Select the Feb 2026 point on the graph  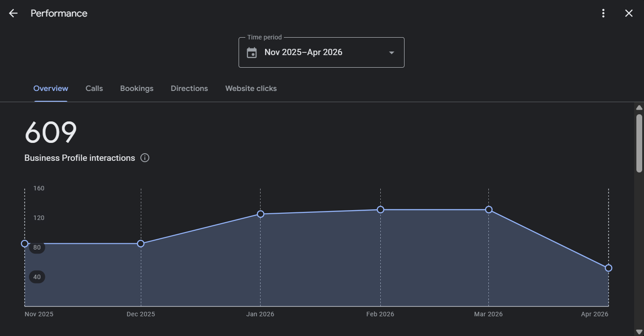380,209
